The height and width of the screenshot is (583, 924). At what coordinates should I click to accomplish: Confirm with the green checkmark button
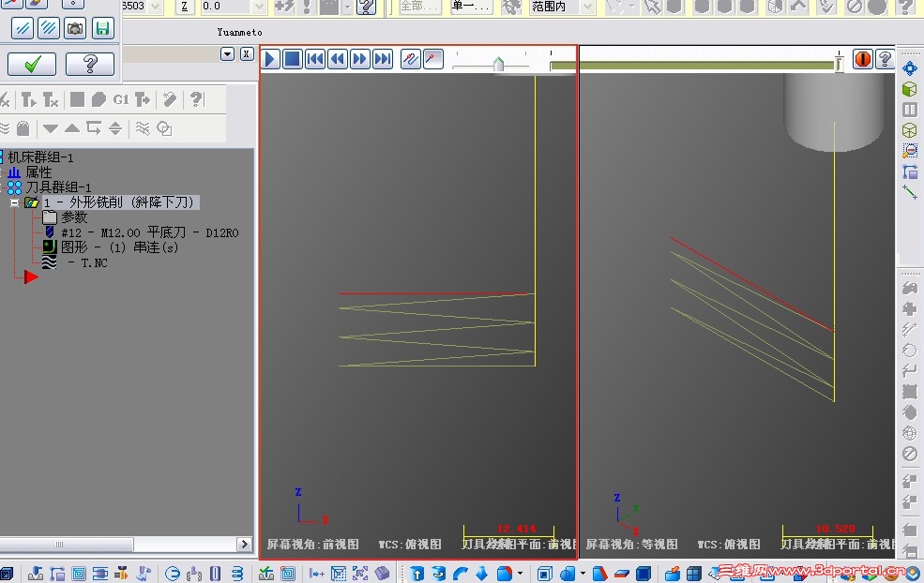(x=32, y=64)
